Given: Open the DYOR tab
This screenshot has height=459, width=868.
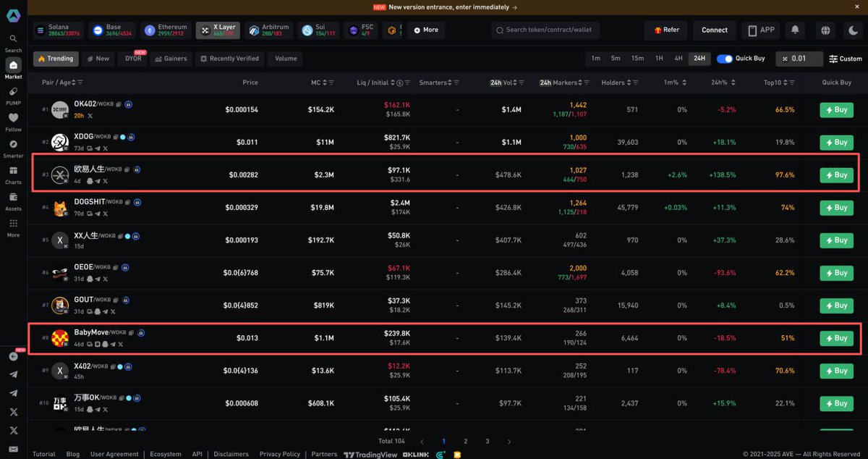Looking at the screenshot, I should [x=133, y=59].
